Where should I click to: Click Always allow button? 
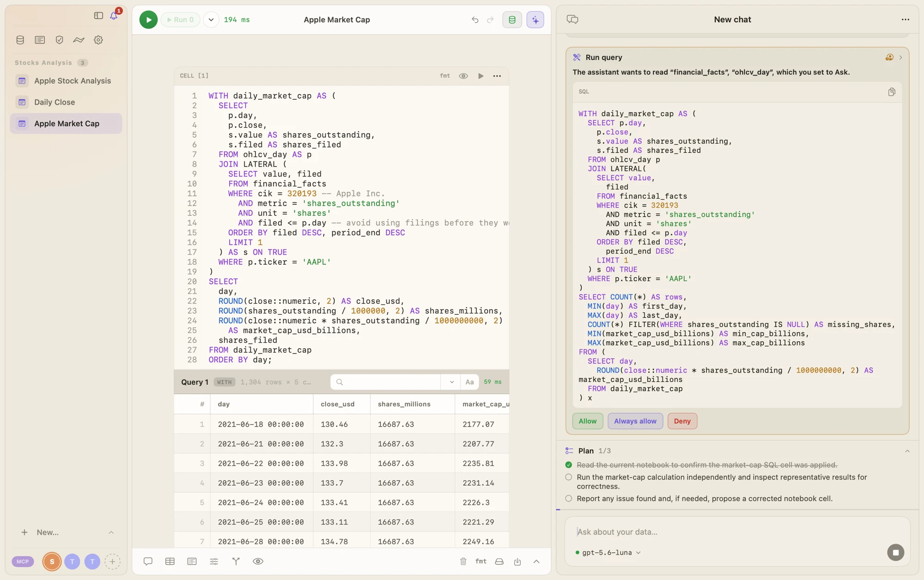click(635, 421)
